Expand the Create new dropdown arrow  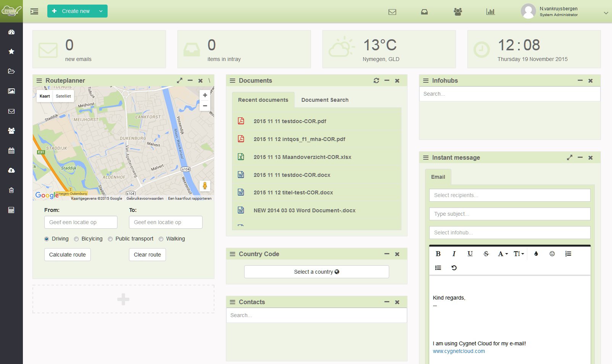(101, 11)
